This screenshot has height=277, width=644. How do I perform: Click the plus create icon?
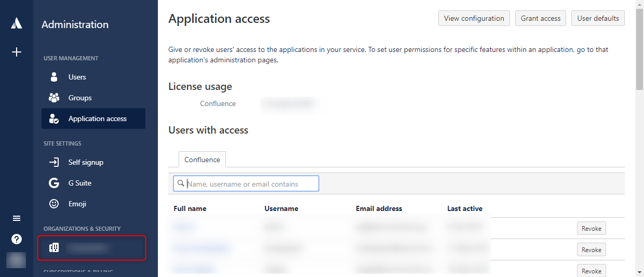coord(17,52)
